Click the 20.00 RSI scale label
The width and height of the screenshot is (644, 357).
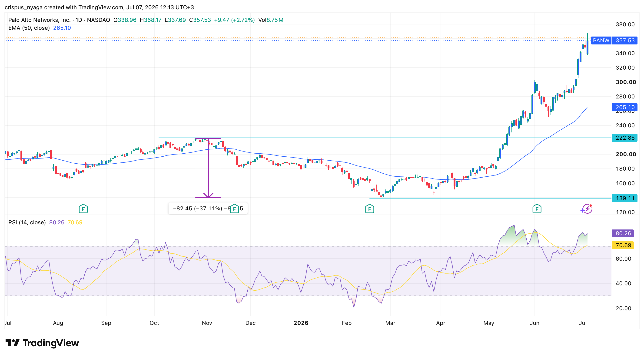coord(623,308)
